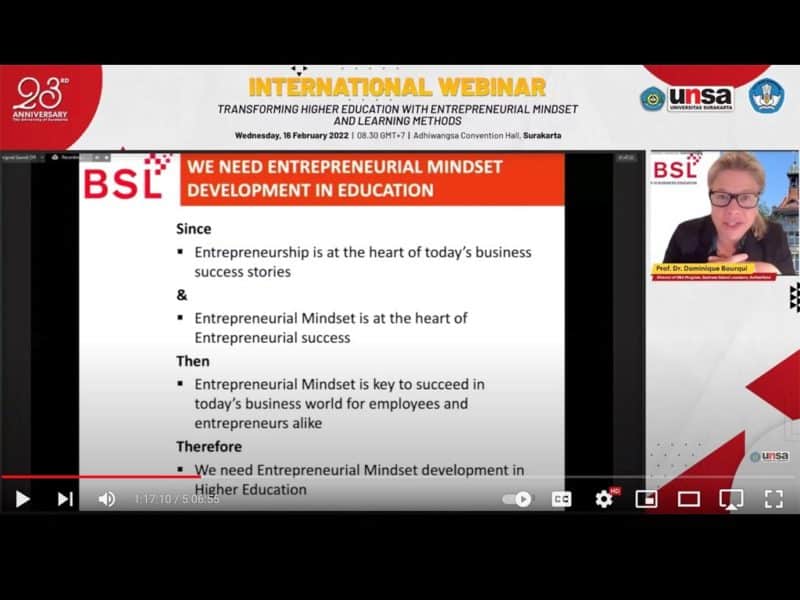Enter full screen mode
800x600 pixels.
[774, 499]
